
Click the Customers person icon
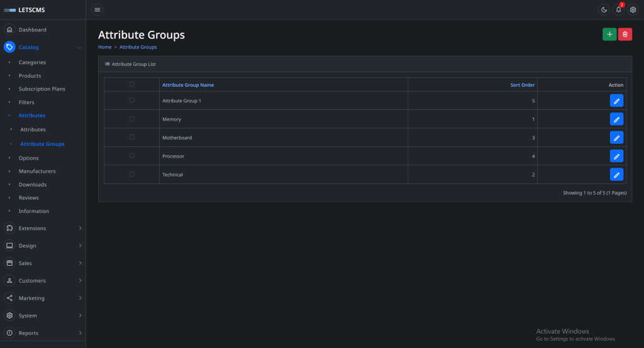pos(9,281)
